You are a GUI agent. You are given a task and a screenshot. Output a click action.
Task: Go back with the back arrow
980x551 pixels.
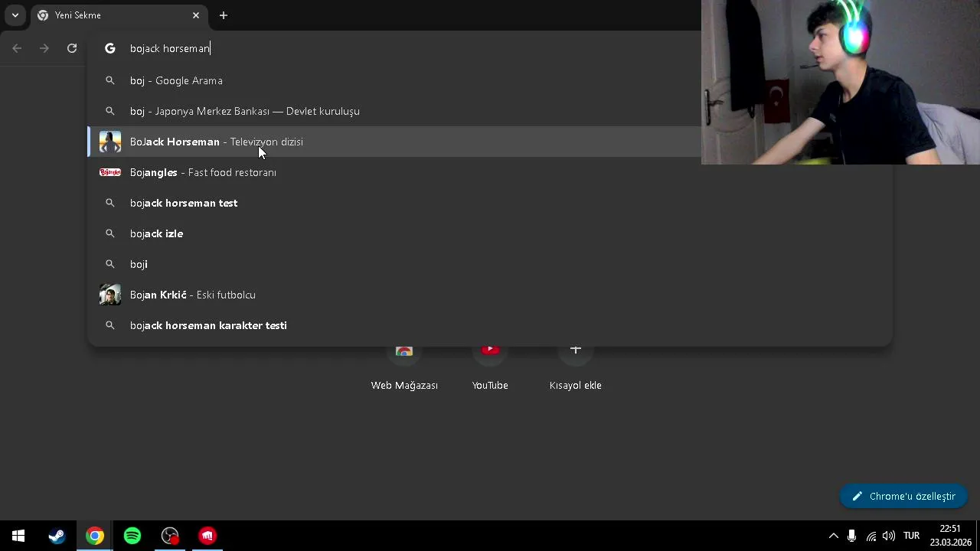coord(17,48)
